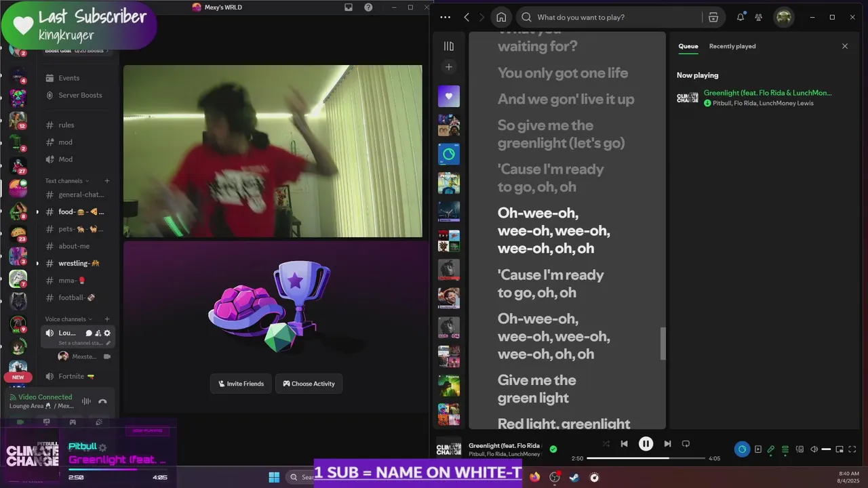Disconnect from voice with the hang-up icon
This screenshot has height=488, width=868.
[102, 401]
